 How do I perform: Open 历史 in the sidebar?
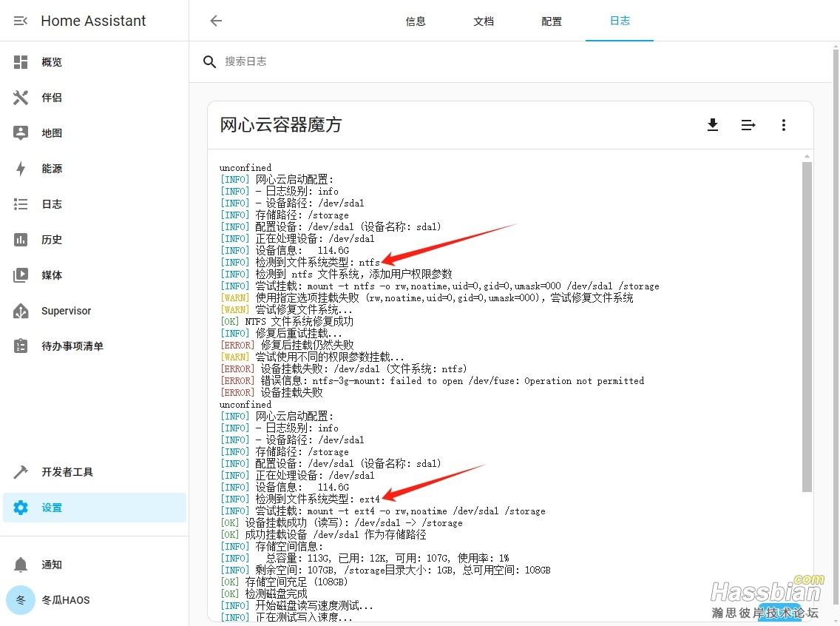coord(52,240)
